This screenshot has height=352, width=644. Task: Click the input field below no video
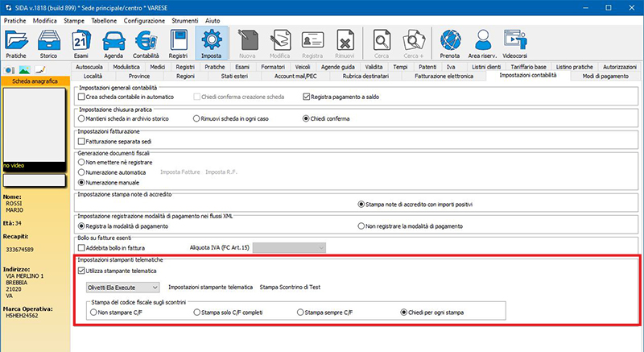click(x=33, y=180)
